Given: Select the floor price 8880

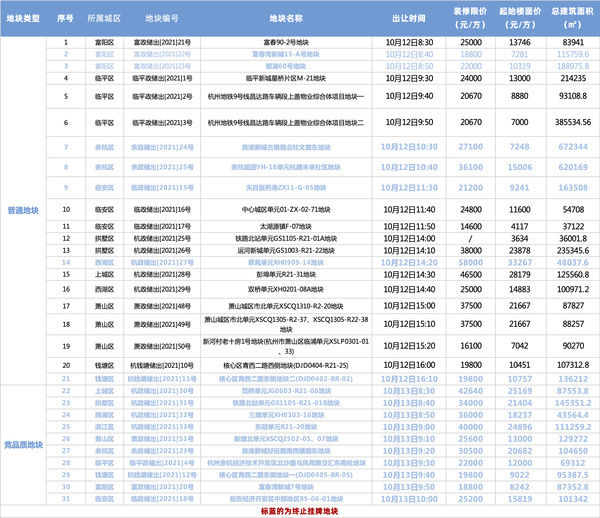Looking at the screenshot, I should pyautogui.click(x=520, y=96).
